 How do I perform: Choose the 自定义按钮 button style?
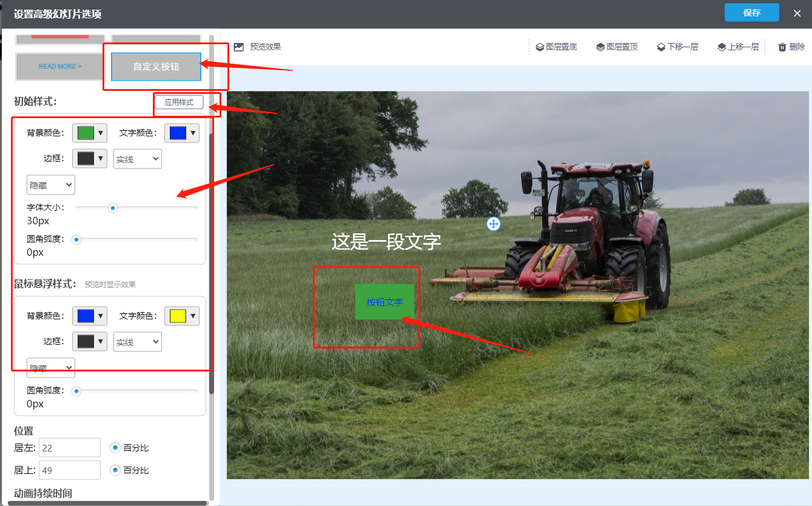coord(156,67)
